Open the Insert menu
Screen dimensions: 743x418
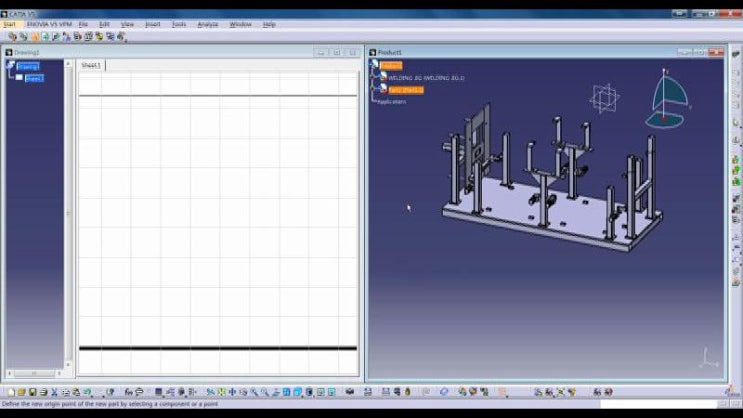click(153, 24)
